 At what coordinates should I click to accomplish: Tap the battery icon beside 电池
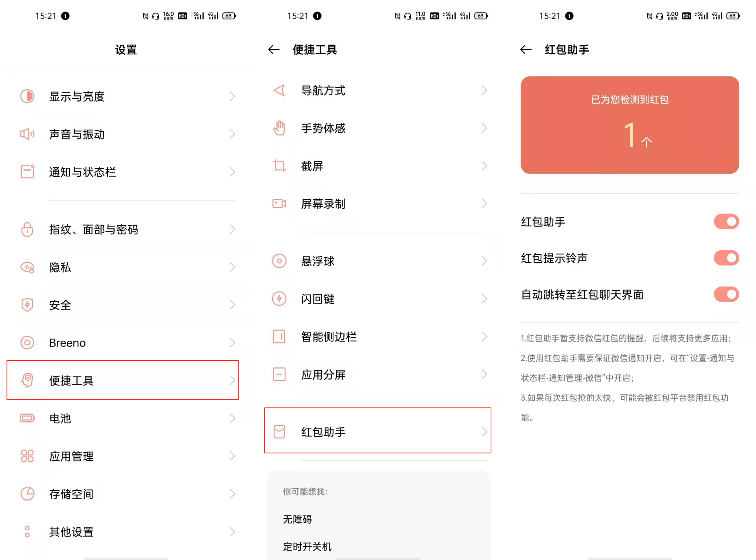point(27,418)
